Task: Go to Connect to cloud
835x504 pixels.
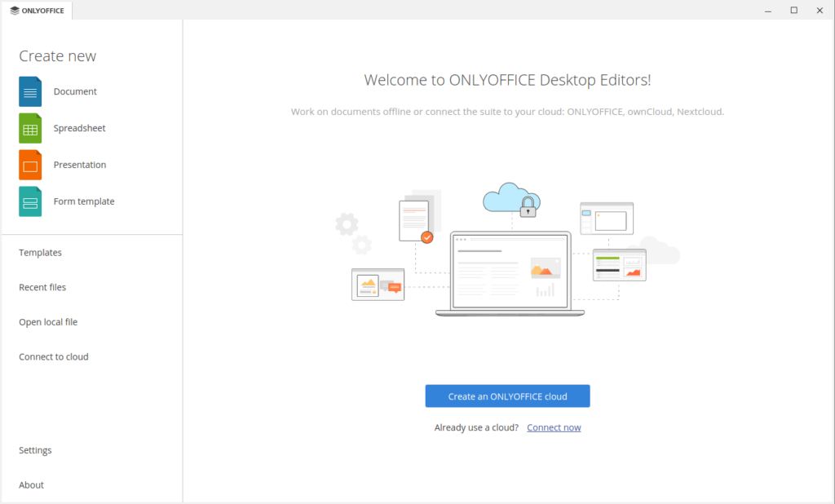Action: pos(54,357)
